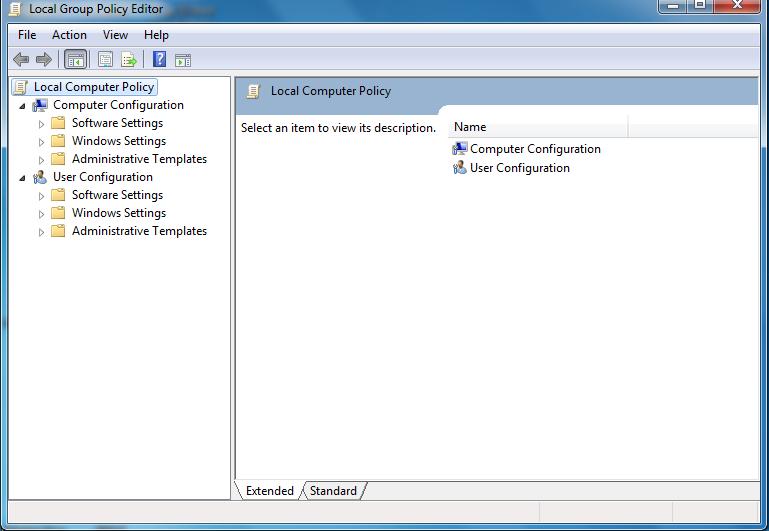The height and width of the screenshot is (531, 769).
Task: Select Administrative Templates label under User Configuration
Action: [x=139, y=231]
